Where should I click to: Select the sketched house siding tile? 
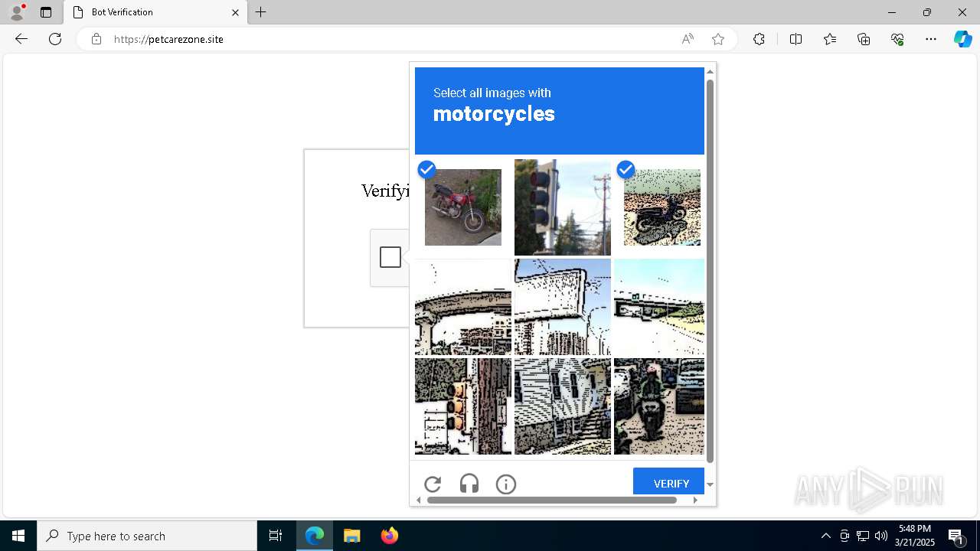click(563, 406)
